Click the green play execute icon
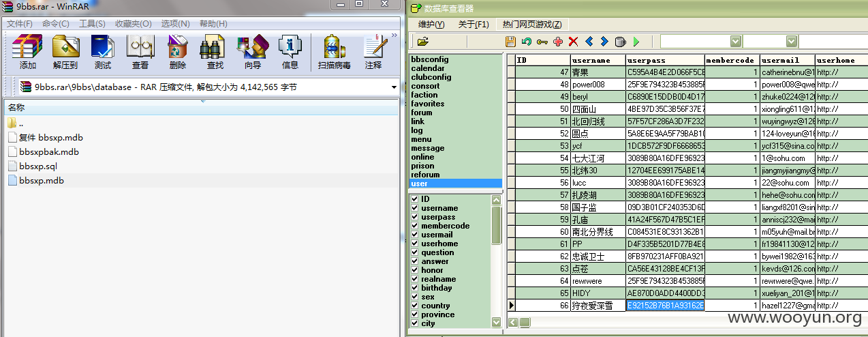 636,42
